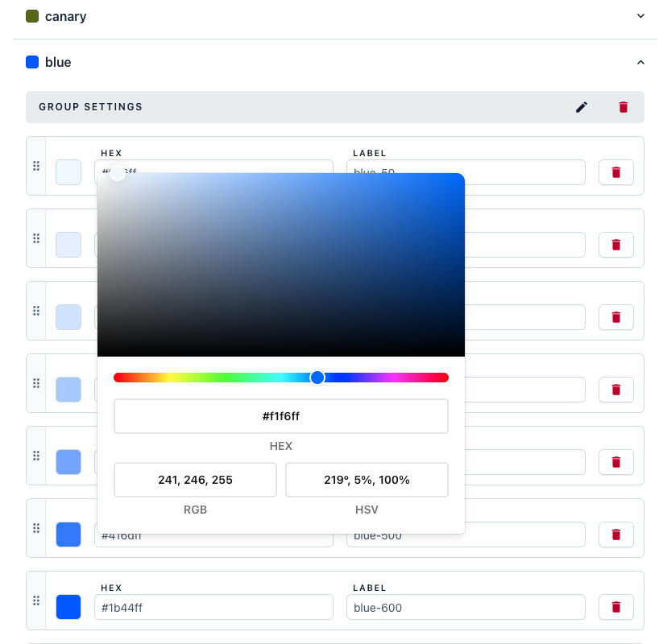
Task: Click the blue-600 color swatch
Action: pos(68,607)
